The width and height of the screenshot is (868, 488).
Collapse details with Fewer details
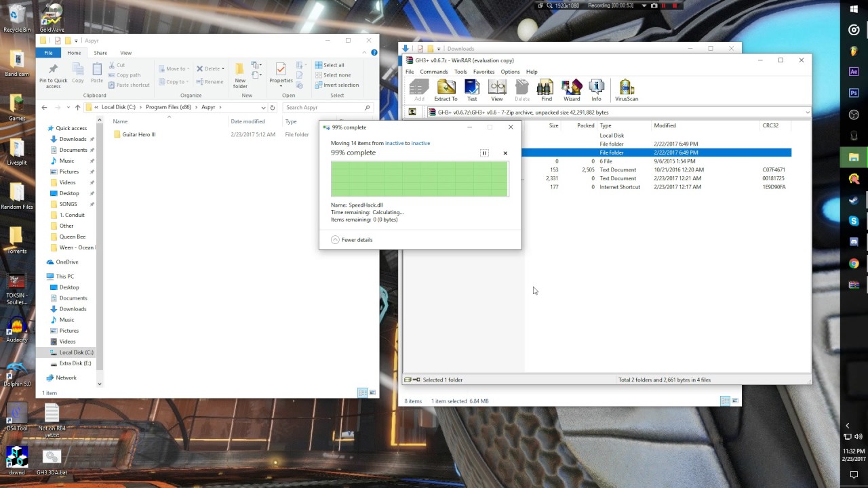click(x=352, y=240)
